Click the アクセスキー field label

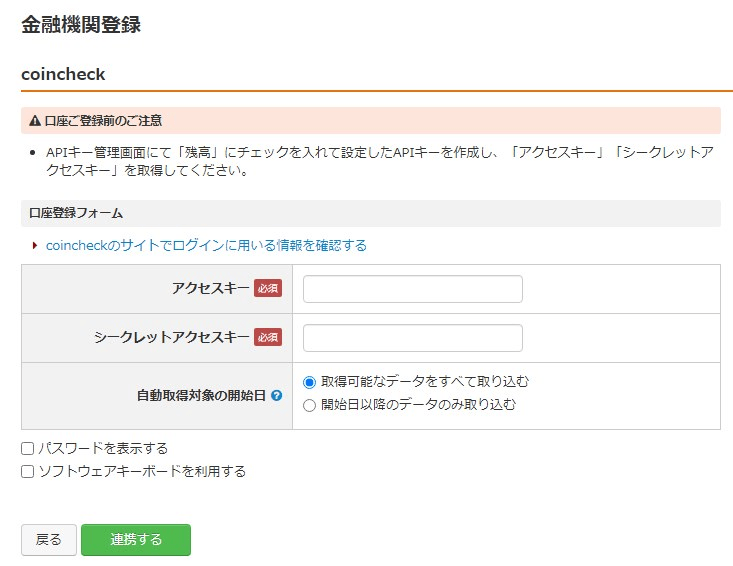pyautogui.click(x=211, y=288)
